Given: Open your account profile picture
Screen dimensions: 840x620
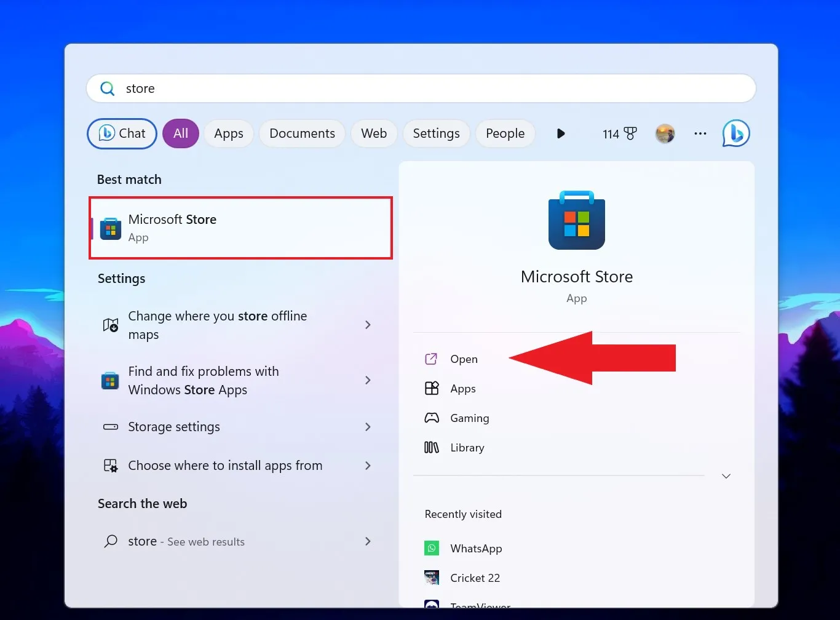Looking at the screenshot, I should [665, 133].
